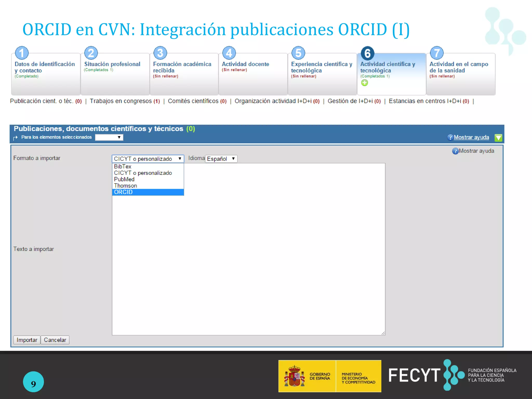Click the step 7 number circle icon
Screen dimensions: 532x399
pos(437,53)
